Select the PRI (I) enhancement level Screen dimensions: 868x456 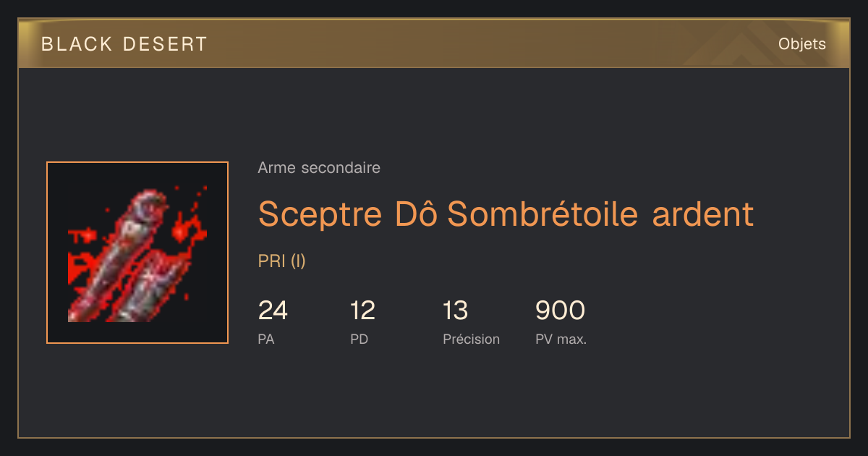click(282, 261)
